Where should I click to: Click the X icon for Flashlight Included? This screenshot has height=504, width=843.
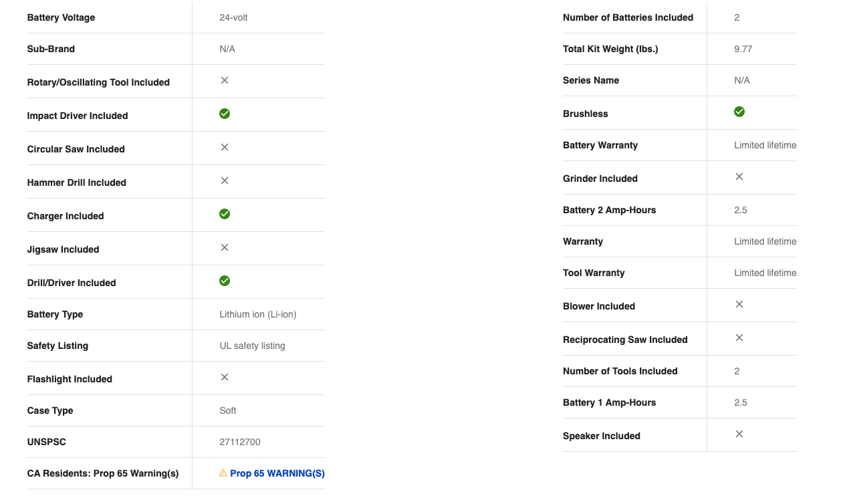point(225,377)
